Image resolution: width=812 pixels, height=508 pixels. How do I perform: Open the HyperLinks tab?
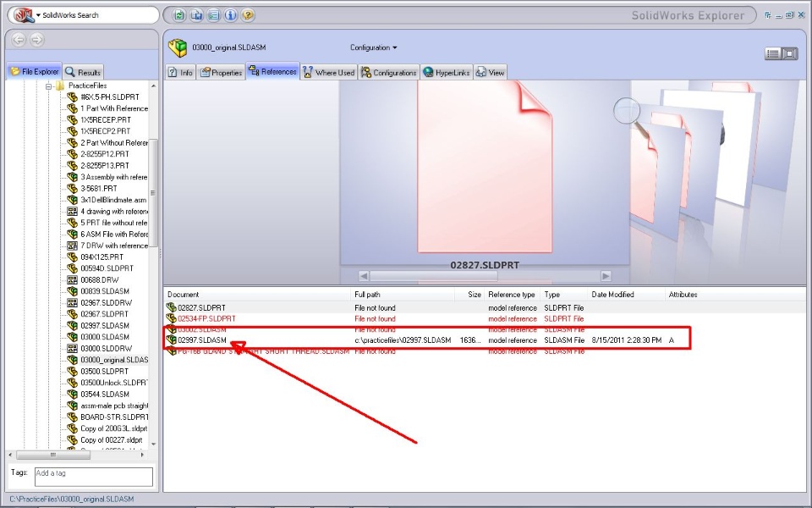tap(447, 73)
